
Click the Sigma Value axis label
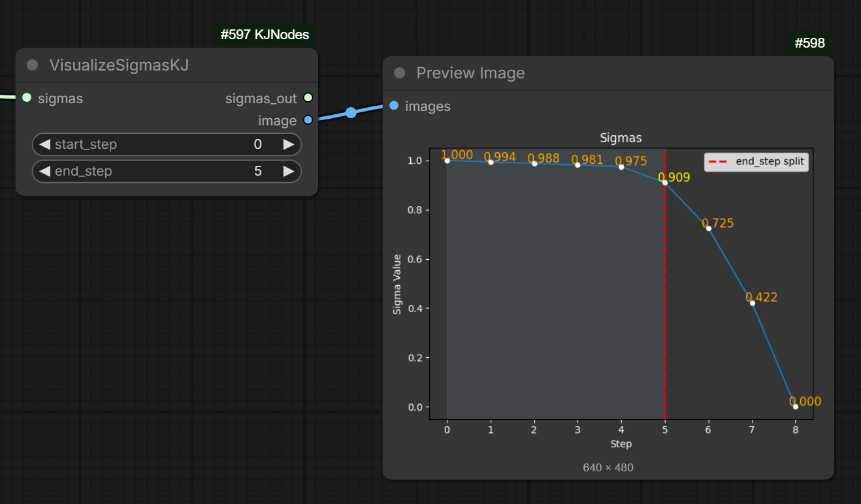(397, 284)
